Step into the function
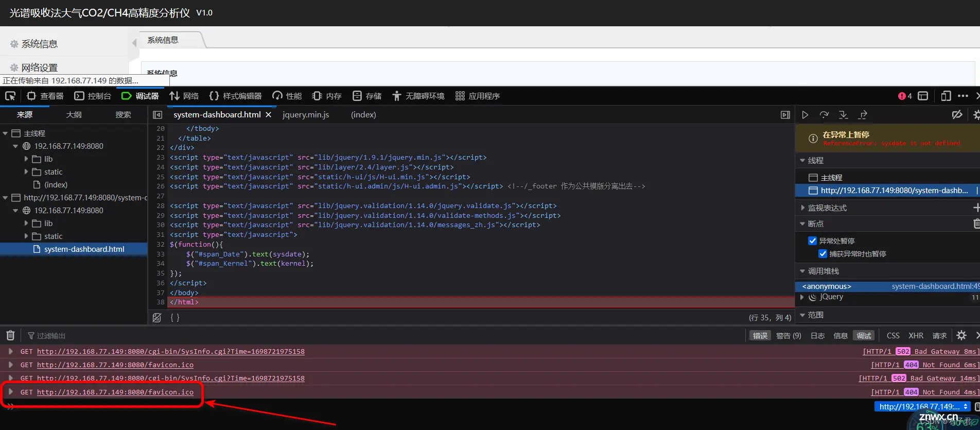Viewport: 980px width, 430px height. [843, 115]
